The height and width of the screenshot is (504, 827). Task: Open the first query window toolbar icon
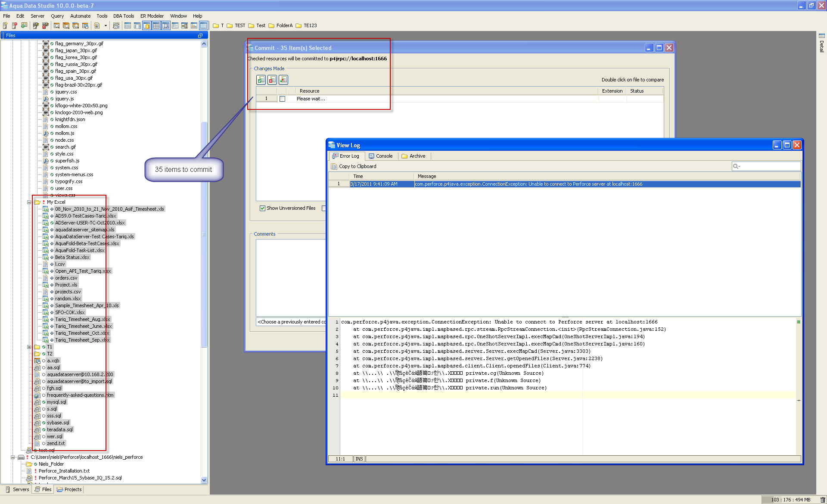click(56, 25)
